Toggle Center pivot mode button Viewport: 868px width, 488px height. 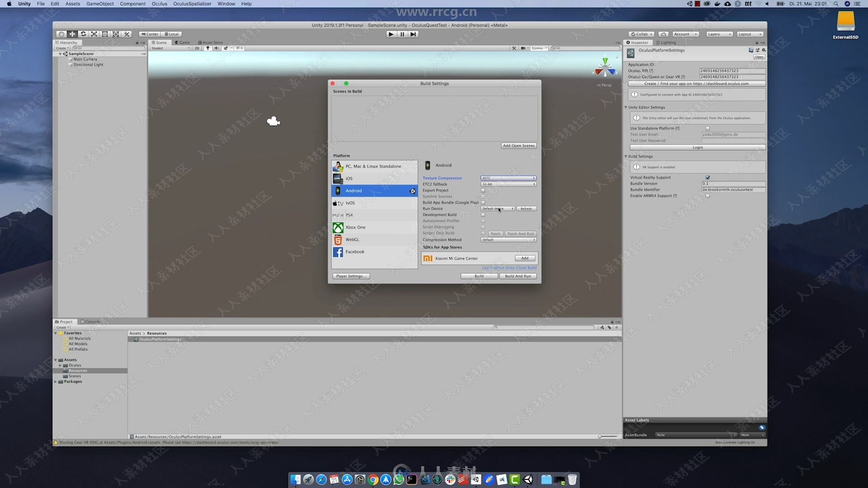pos(150,34)
